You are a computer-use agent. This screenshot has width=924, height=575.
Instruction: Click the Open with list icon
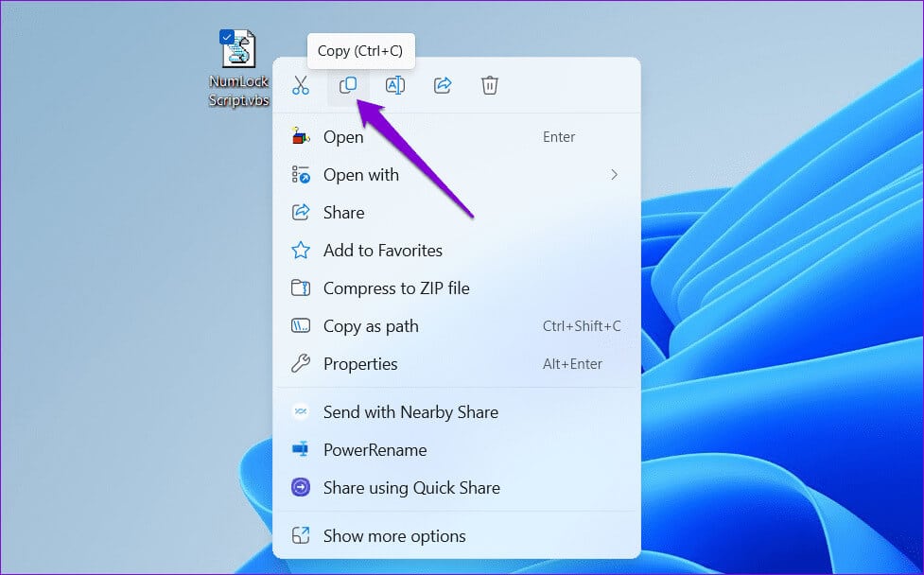pyautogui.click(x=301, y=175)
